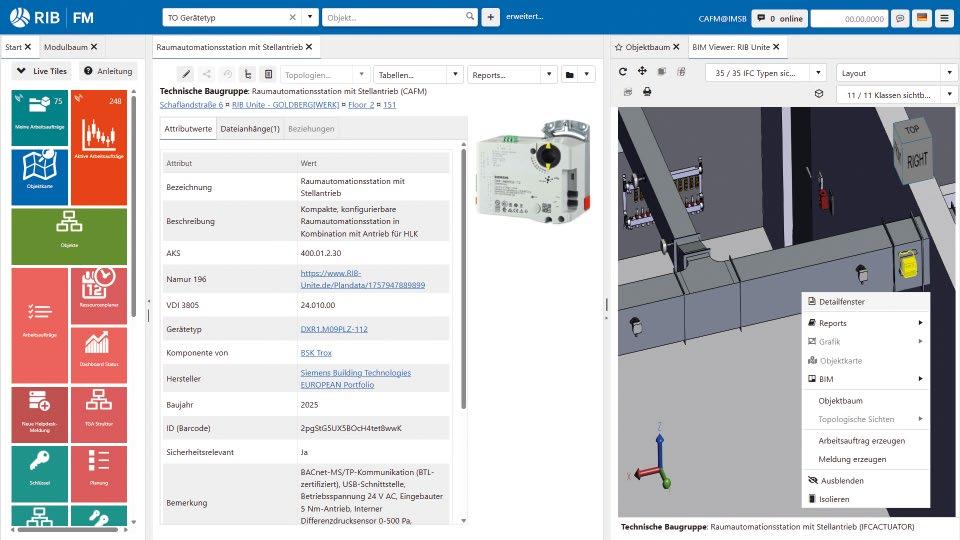Open the green Objekte tile
The height and width of the screenshot is (540, 960).
pos(69,236)
